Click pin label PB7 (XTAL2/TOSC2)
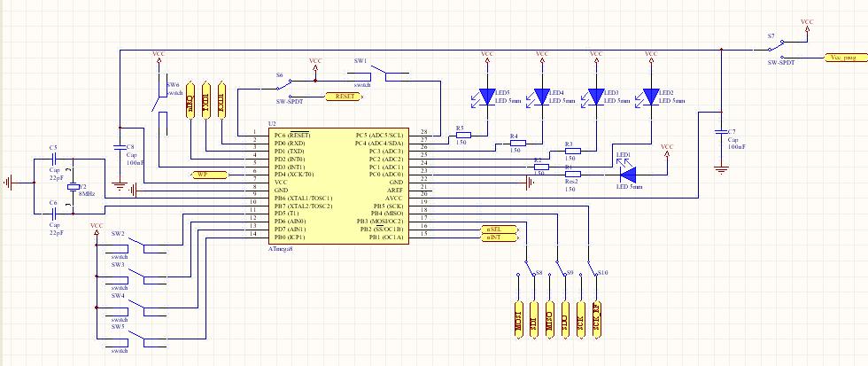This screenshot has width=868, height=366. click(x=303, y=206)
